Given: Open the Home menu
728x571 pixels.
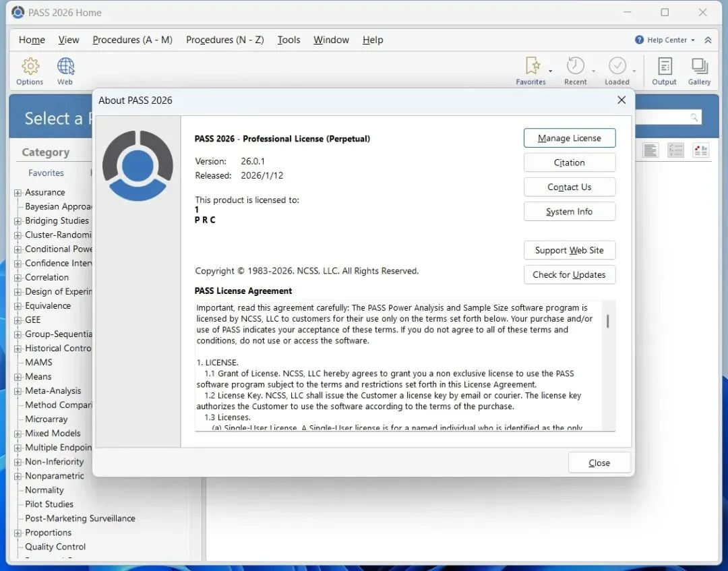Looking at the screenshot, I should coord(32,40).
